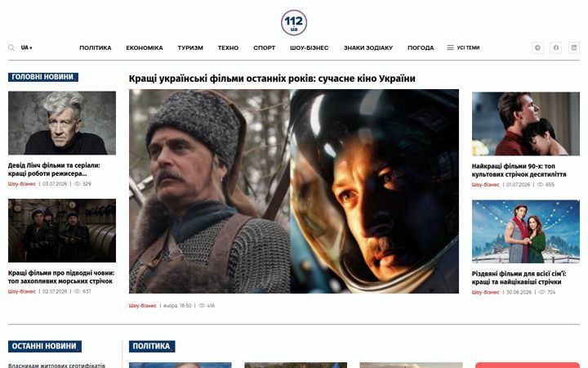Select the Спорт menu item
This screenshot has width=588, height=368.
point(264,47)
